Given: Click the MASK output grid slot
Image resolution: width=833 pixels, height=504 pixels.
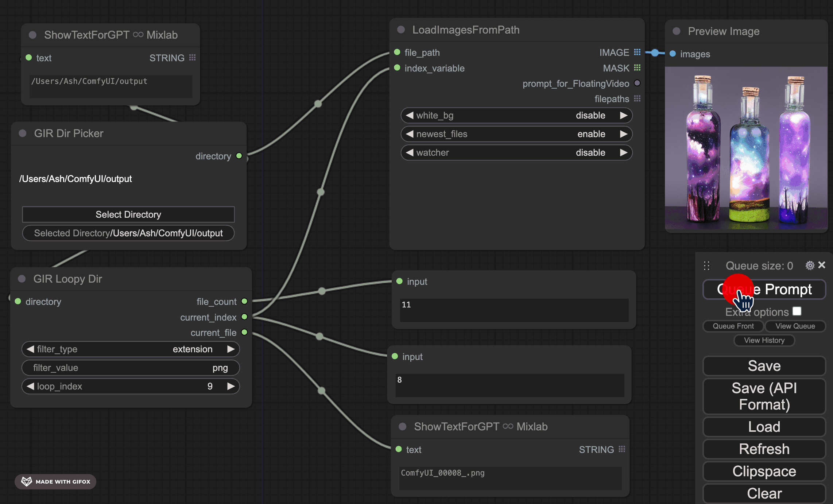Looking at the screenshot, I should 637,68.
